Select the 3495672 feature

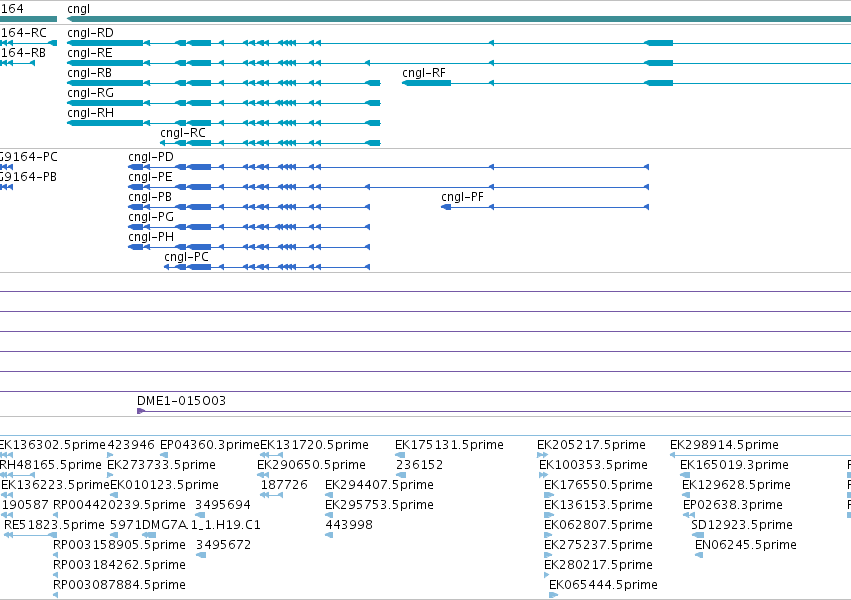224,546
